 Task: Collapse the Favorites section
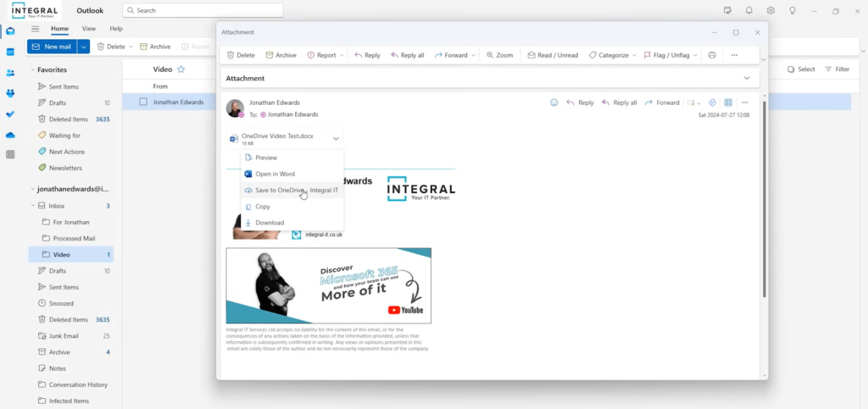tap(33, 70)
